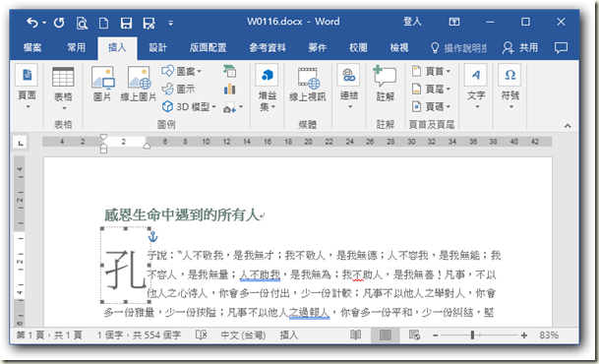Screen dimensions: 599x364
Task: Insert a 圖片 from file
Action: coord(102,84)
